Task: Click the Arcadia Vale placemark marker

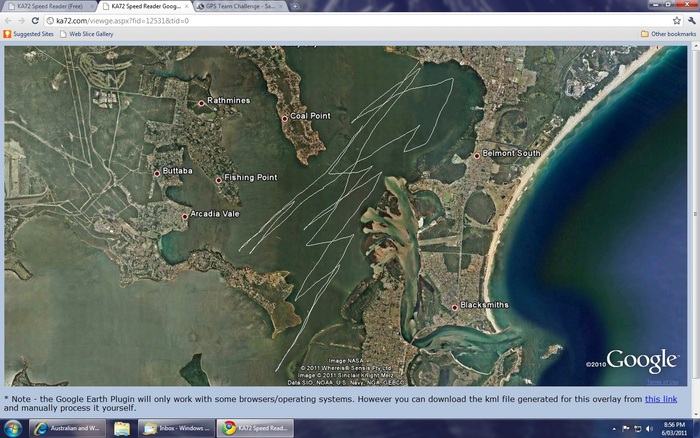Action: 185,216
